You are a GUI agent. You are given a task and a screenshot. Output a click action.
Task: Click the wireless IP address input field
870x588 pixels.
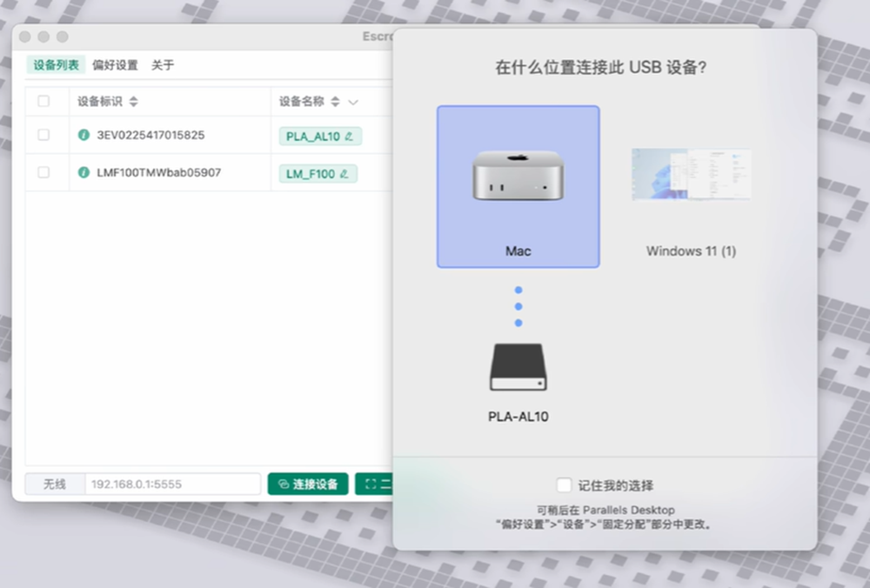pos(172,484)
